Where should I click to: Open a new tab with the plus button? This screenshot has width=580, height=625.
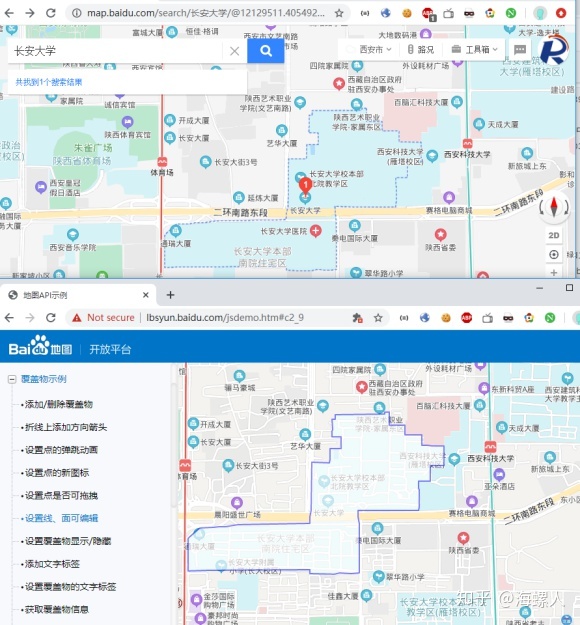click(x=170, y=295)
